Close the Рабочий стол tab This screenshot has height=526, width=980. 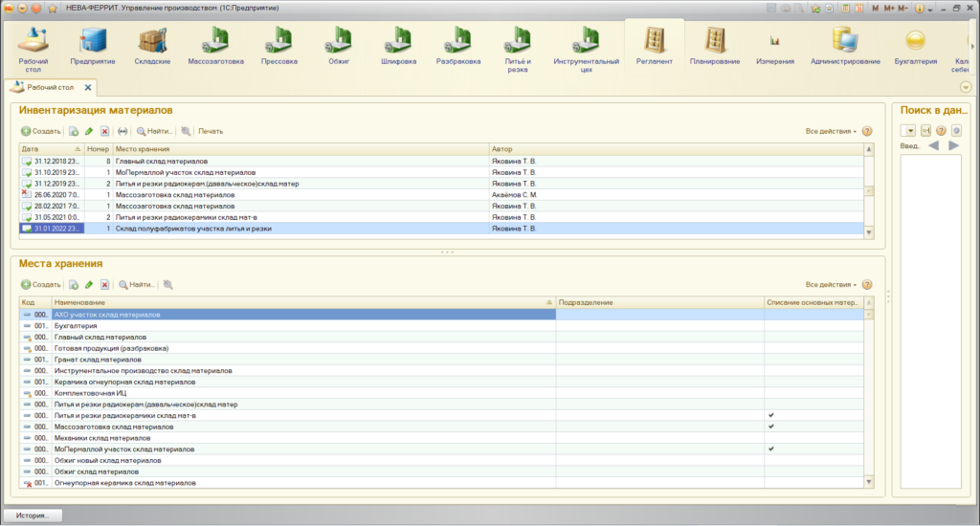tap(88, 87)
